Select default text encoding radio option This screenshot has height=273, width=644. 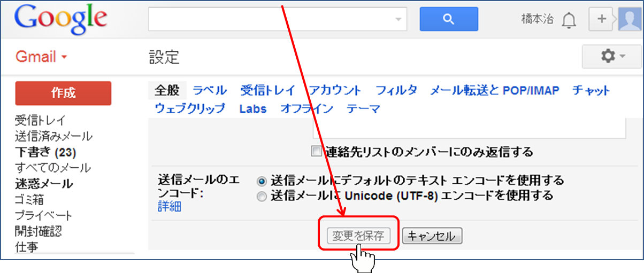point(262,181)
